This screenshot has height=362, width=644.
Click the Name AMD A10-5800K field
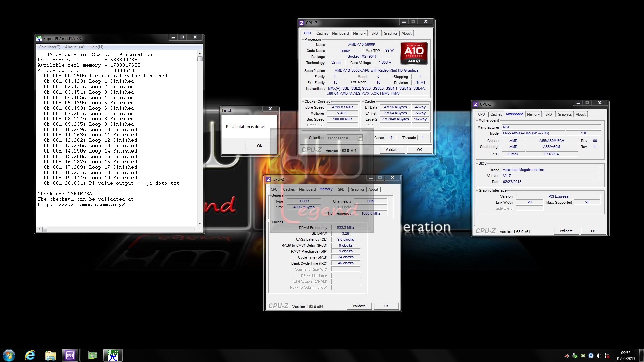pos(362,45)
